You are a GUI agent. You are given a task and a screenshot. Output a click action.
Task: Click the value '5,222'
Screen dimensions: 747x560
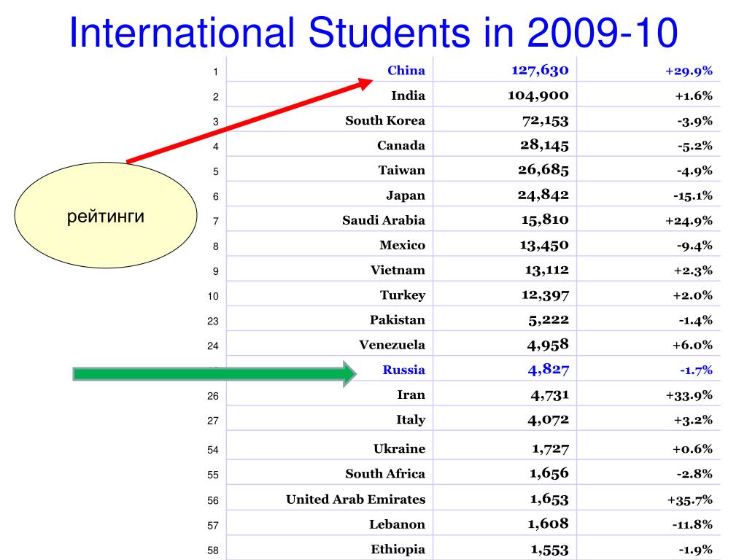[x=549, y=320]
